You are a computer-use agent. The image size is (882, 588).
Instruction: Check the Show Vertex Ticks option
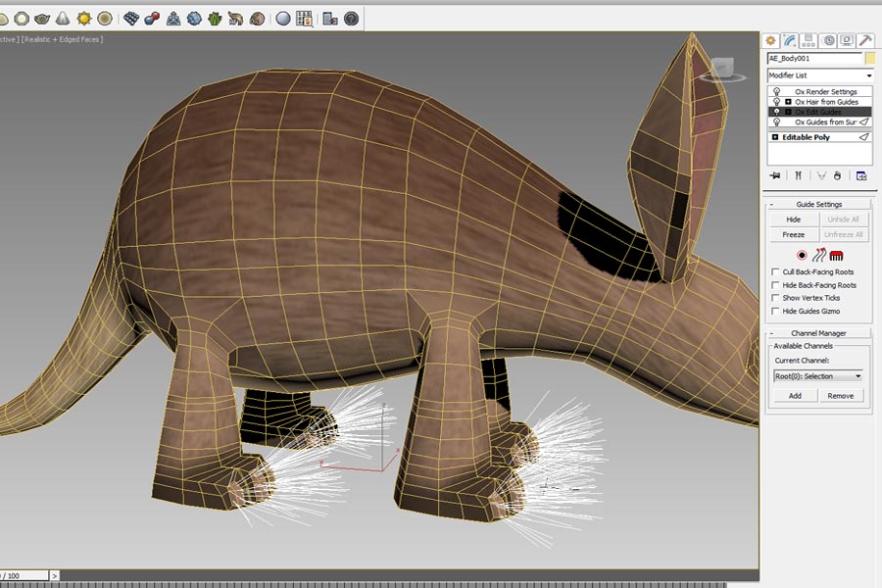pos(776,298)
